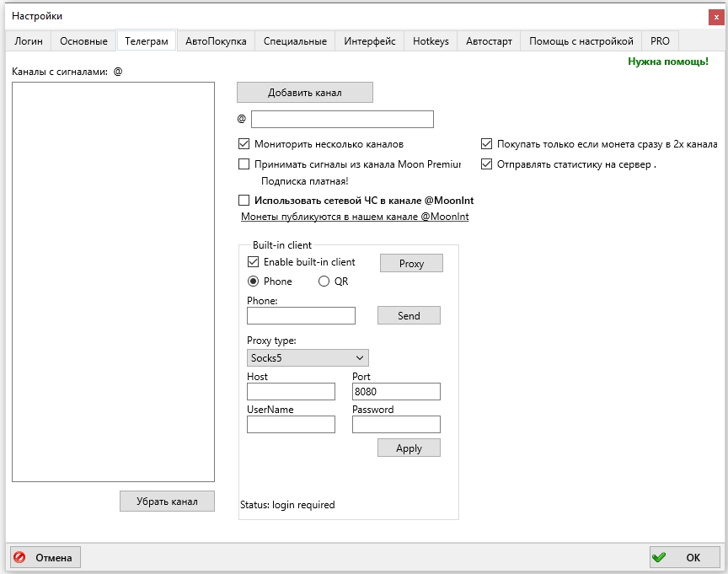728x574 pixels.
Task: Check Использовать сетевой ЧС в канале @MoonInt
Action: click(x=244, y=200)
